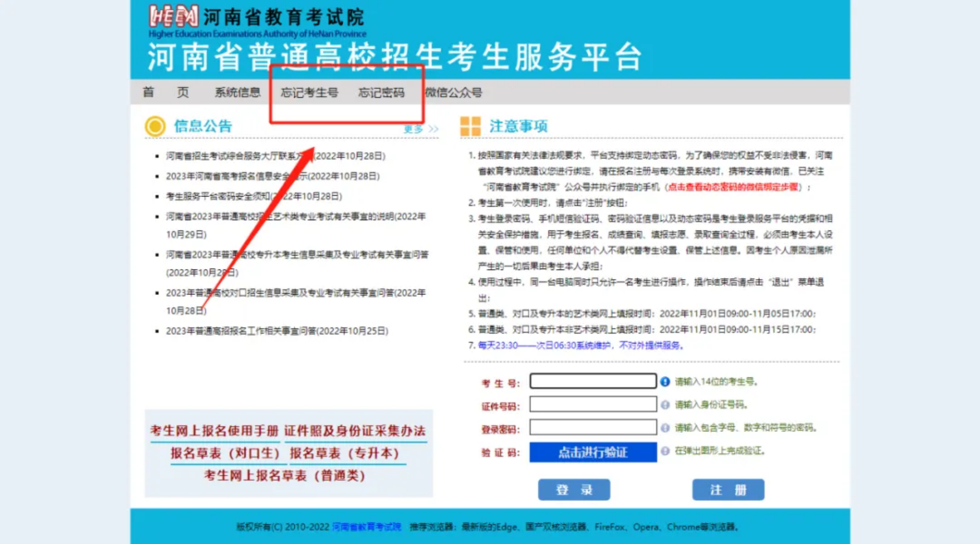Open the 系统信息 menu item
This screenshot has height=544, width=980.
[237, 92]
